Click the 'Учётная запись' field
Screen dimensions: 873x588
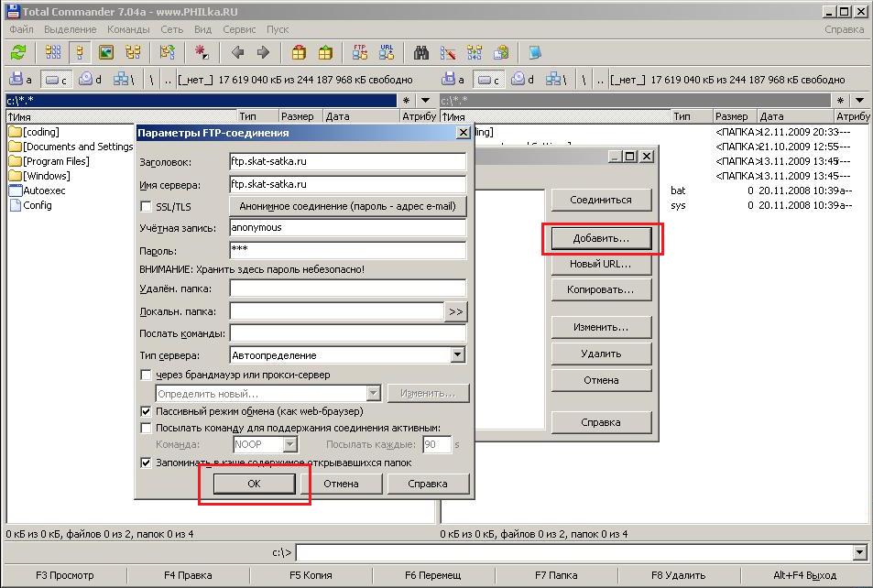point(347,227)
